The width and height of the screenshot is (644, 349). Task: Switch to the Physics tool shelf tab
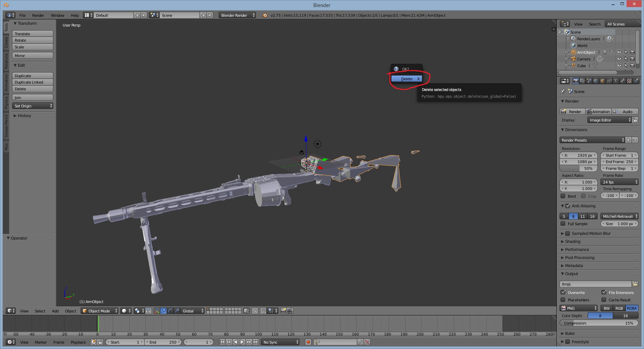tap(6, 103)
